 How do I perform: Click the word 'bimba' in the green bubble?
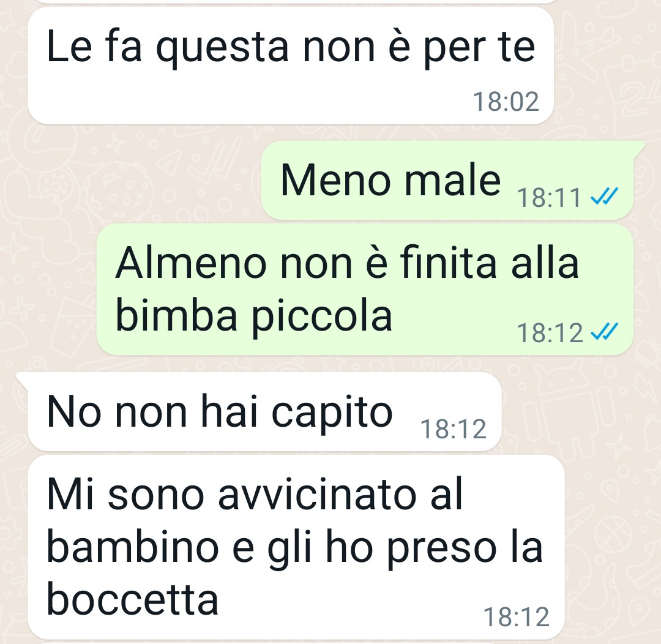[x=176, y=315]
